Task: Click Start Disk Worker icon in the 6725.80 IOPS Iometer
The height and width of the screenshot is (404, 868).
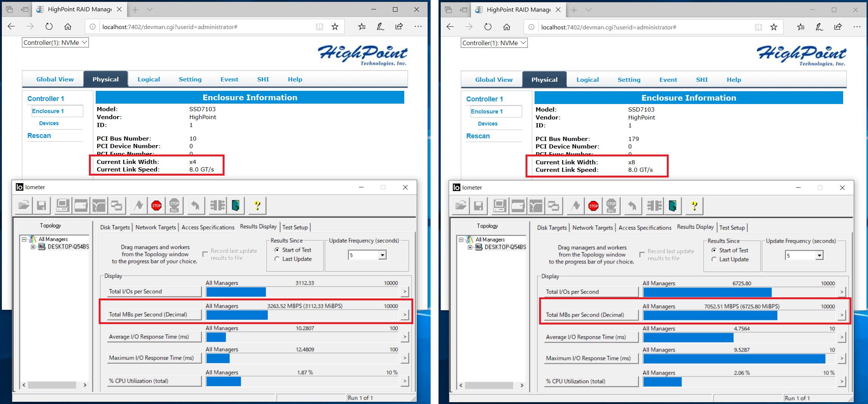Action: click(x=518, y=206)
